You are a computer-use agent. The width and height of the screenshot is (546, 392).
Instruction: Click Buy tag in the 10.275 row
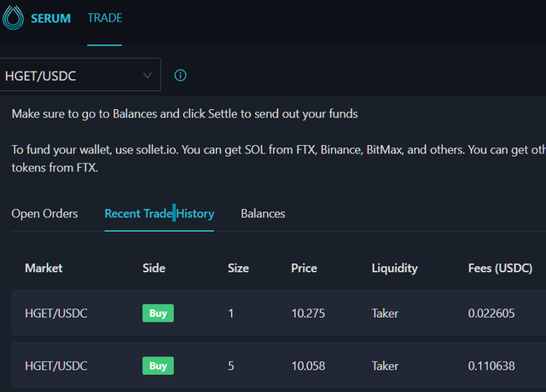158,313
